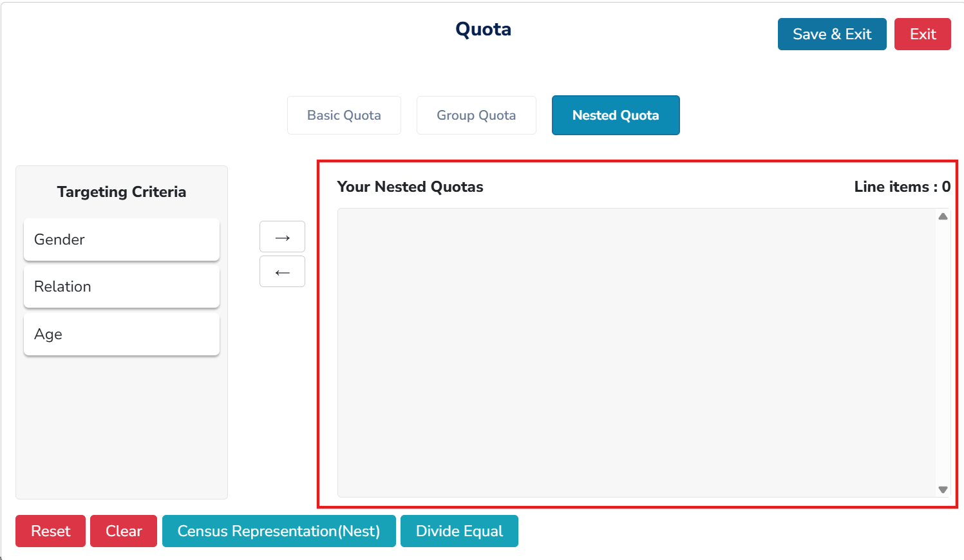The height and width of the screenshot is (560, 964).
Task: Pick the Age targeting criterion
Action: (x=122, y=334)
